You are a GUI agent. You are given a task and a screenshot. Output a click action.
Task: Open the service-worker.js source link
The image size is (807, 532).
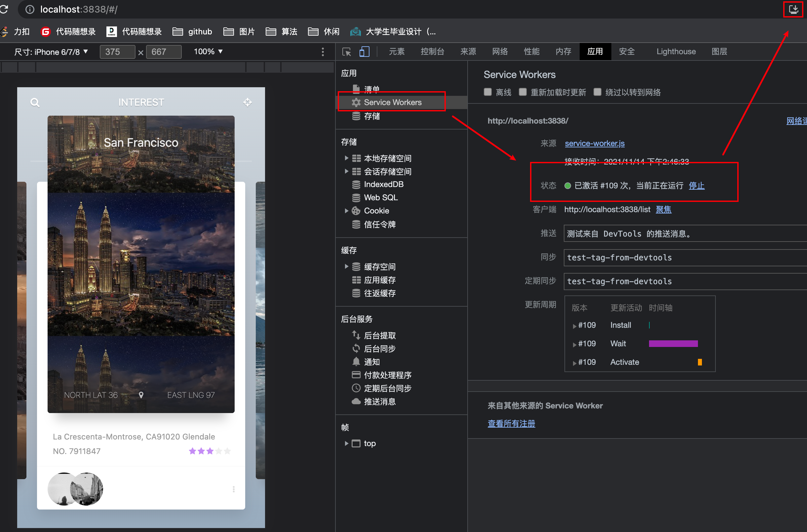tap(594, 143)
